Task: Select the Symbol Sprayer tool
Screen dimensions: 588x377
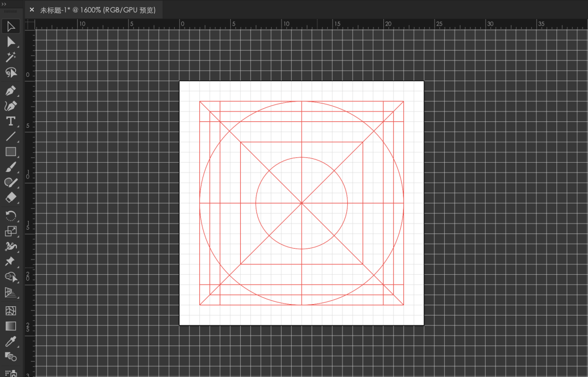Action: (x=10, y=373)
